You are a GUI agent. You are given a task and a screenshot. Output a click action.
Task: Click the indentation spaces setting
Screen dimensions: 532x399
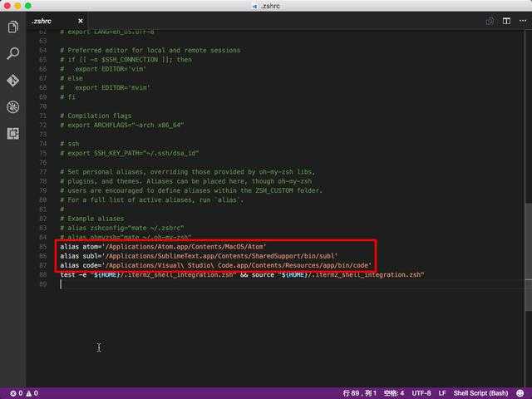(394, 393)
